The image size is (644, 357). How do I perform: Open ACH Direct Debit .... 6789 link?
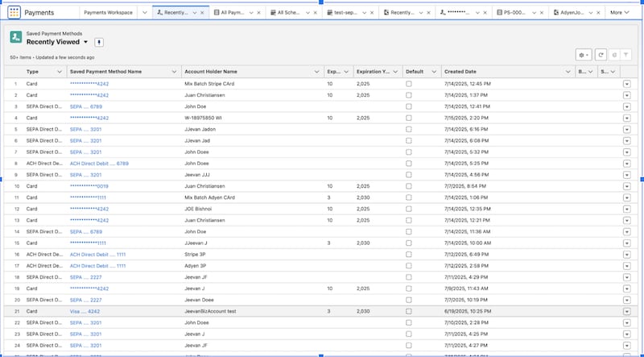pyautogui.click(x=99, y=164)
